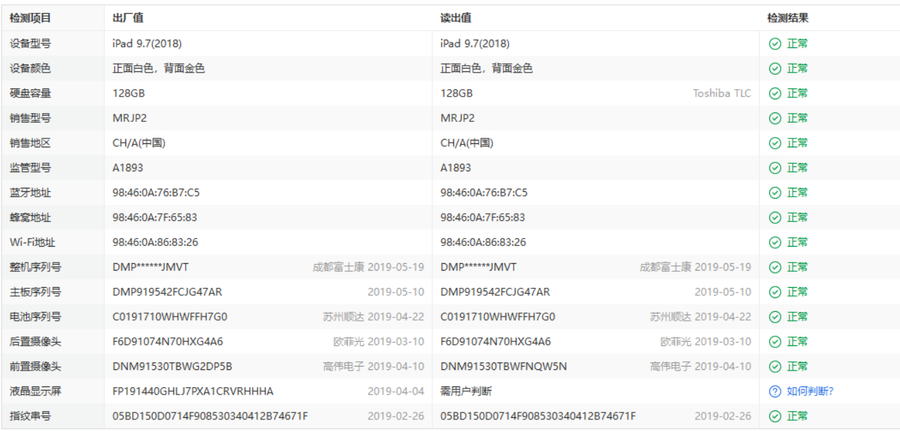The height and width of the screenshot is (431, 900).
Task: Click the blue question mark icon for 液晶显示屏
Action: coord(775,391)
